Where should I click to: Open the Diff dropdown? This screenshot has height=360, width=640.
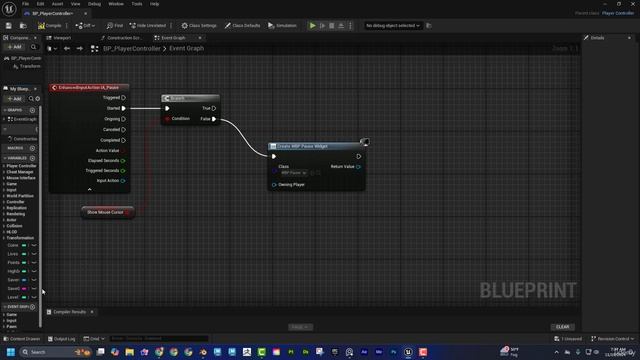pos(85,26)
